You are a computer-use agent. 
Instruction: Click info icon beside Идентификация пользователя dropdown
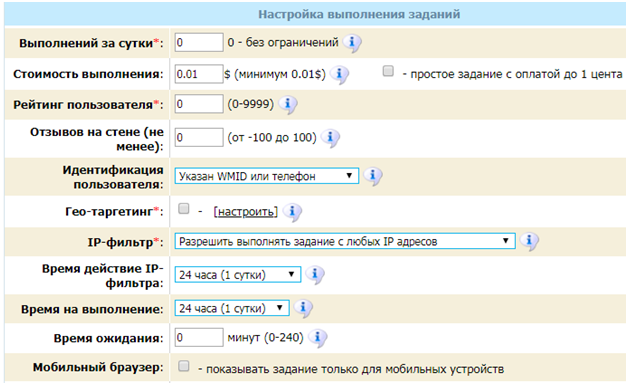coord(373,176)
